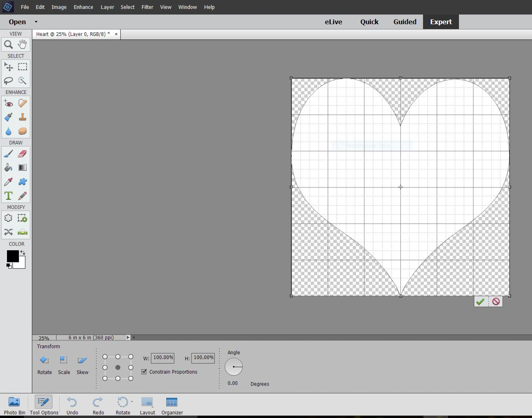Set reference point to top-center
Image resolution: width=532 pixels, height=418 pixels.
click(x=118, y=357)
